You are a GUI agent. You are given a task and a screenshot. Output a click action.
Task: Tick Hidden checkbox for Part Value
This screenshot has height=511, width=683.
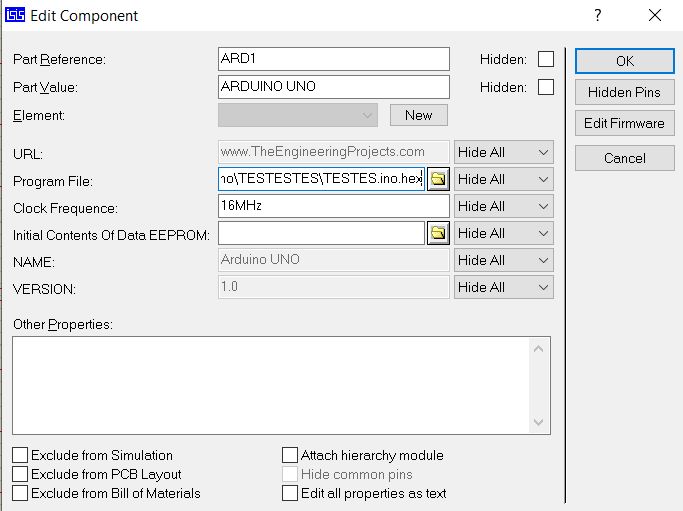[546, 87]
